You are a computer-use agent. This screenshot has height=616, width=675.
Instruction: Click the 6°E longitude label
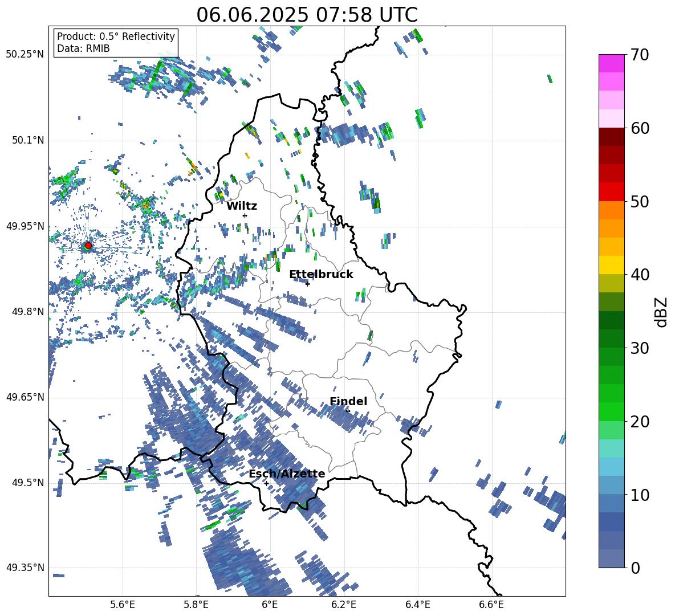[270, 605]
